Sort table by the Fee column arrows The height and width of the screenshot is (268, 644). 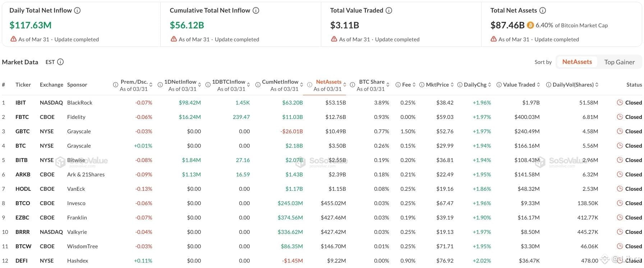tap(414, 85)
